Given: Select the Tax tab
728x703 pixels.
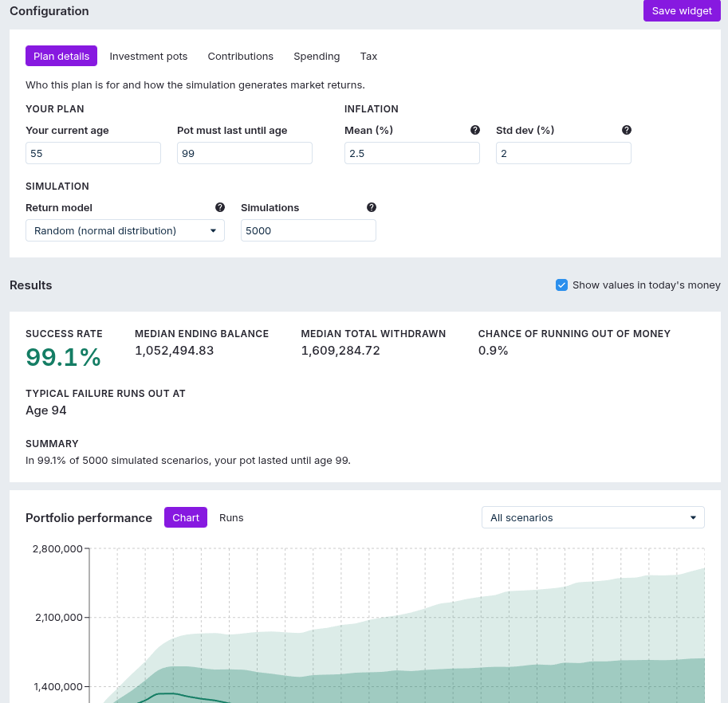Looking at the screenshot, I should 368,56.
